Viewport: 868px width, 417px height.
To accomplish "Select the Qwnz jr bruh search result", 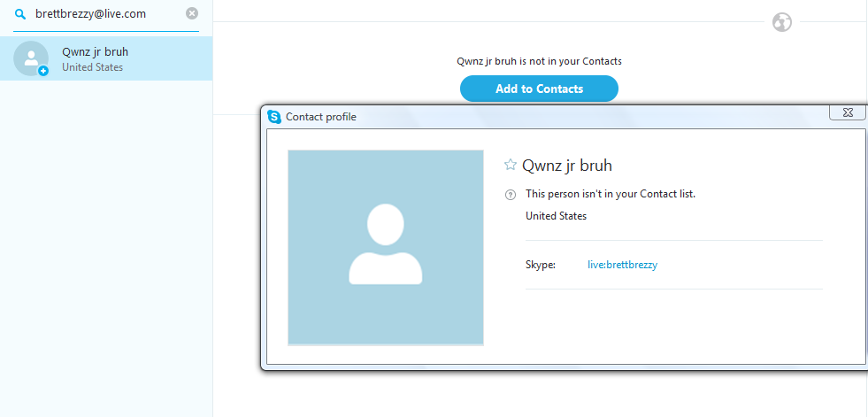I will tap(106, 58).
